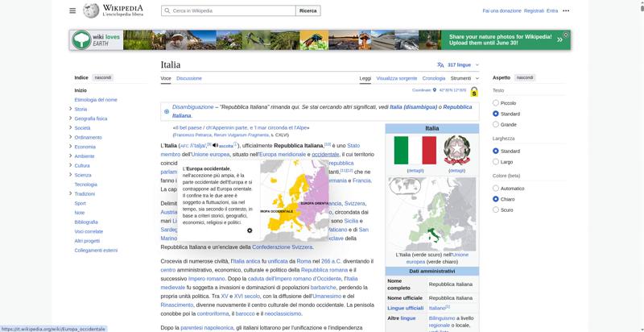Open the Repubblica romana link

[324, 270]
